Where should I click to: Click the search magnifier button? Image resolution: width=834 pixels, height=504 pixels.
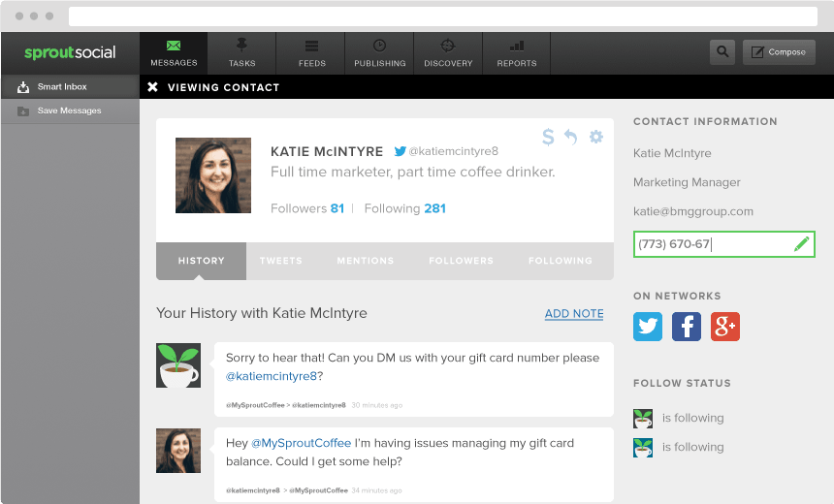(722, 52)
